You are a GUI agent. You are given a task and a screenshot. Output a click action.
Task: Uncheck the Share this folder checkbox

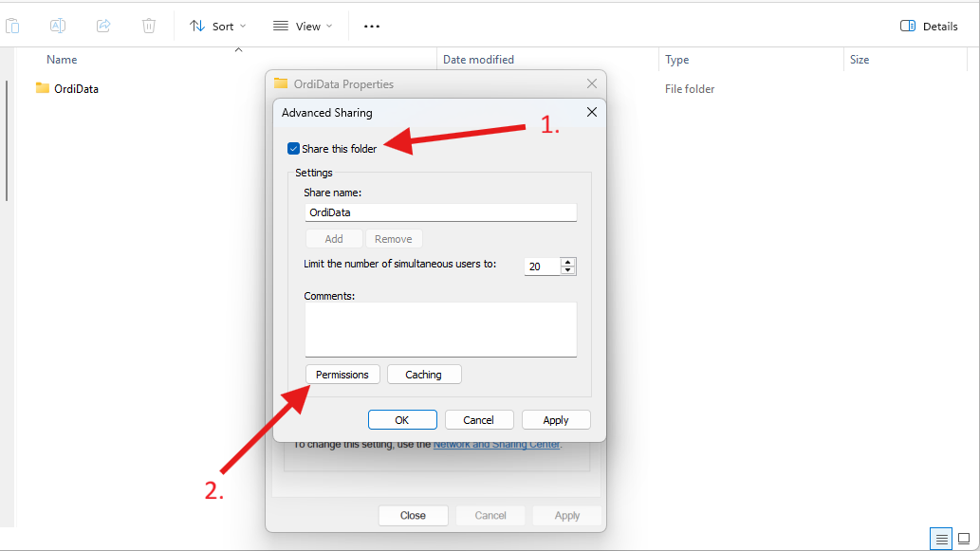coord(293,149)
